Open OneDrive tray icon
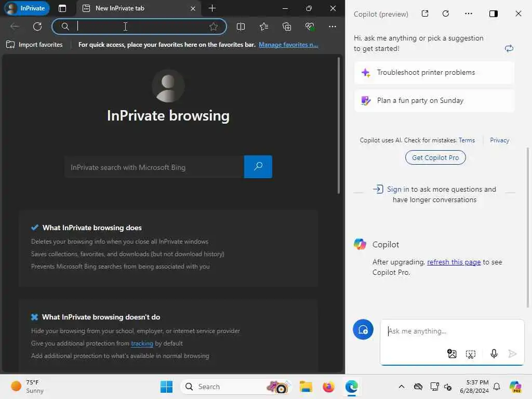532x399 pixels. (418, 387)
